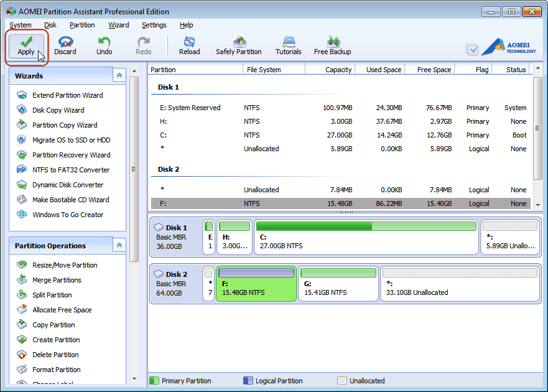Image resolution: width=548 pixels, height=392 pixels.
Task: Toggle the checkbox icon near the AOMEI logo
Action: coord(472,48)
